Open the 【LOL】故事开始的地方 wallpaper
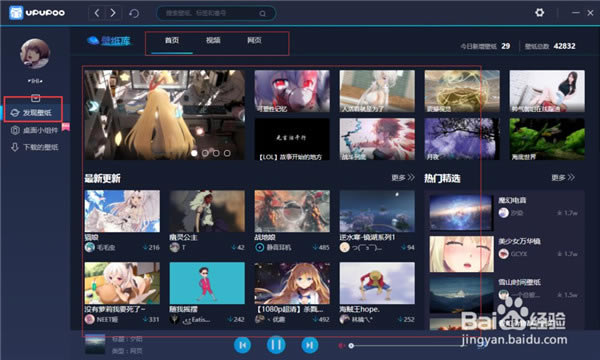This screenshot has width=600, height=360. pos(292,139)
